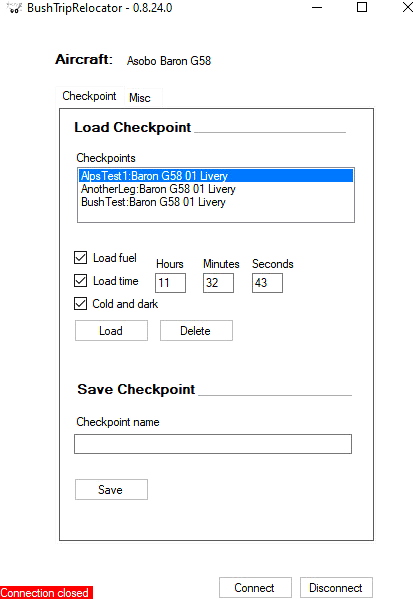Close the BushTripRelocator window

408,7
